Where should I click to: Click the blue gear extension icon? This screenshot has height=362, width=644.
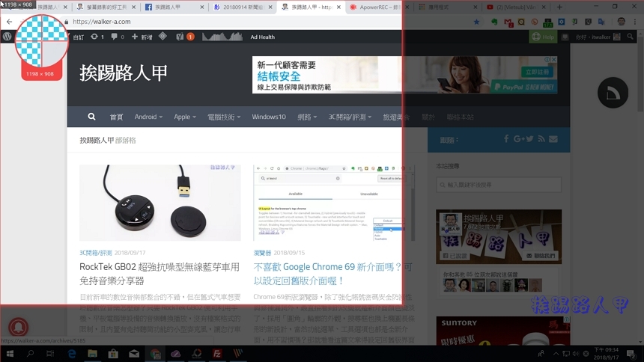tap(561, 22)
